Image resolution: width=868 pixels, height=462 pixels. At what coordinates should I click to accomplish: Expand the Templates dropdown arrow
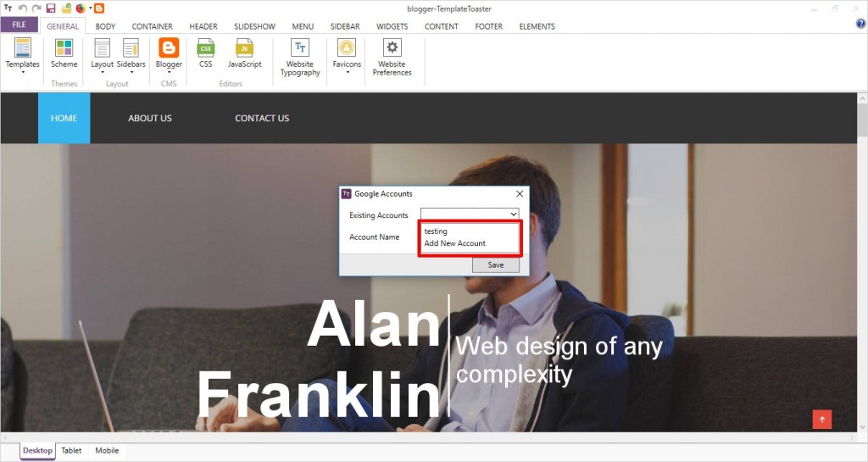(23, 73)
